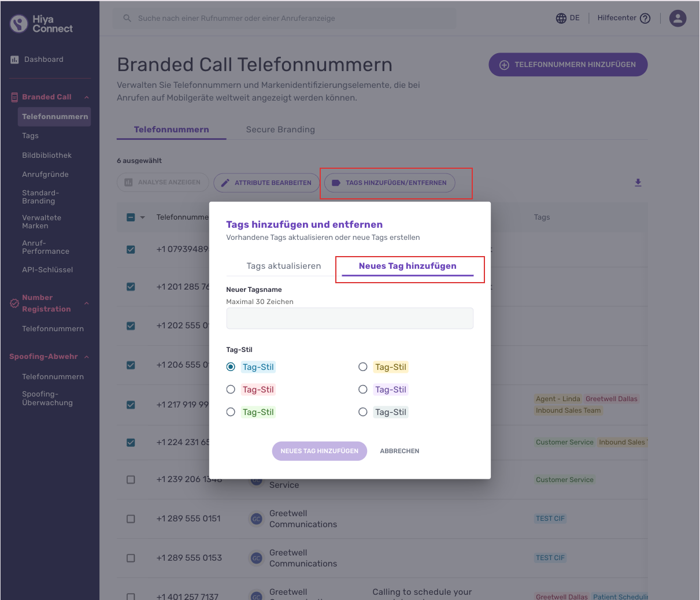Viewport: 700px width, 600px height.
Task: Open the user profile avatar icon
Action: tap(677, 18)
